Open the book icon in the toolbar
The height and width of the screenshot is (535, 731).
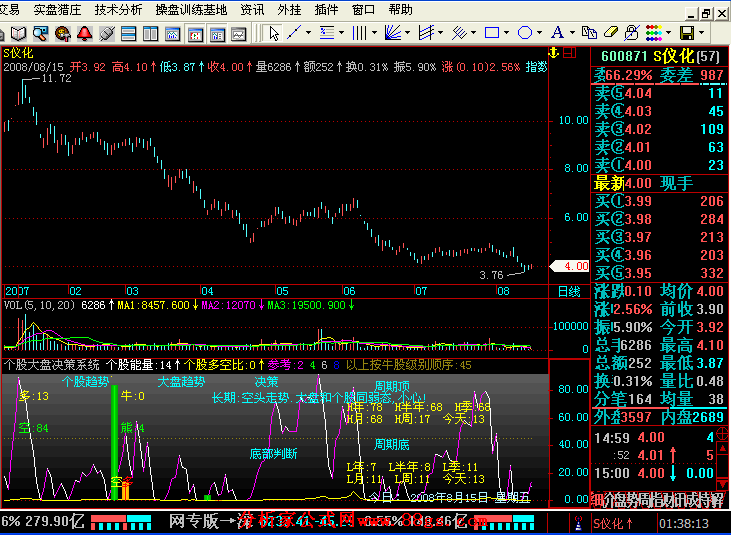[19, 34]
